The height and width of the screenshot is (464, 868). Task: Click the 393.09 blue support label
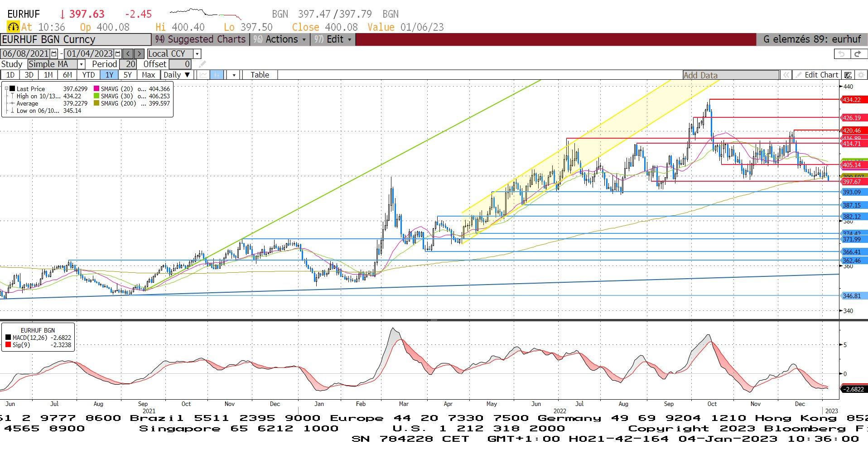(x=854, y=192)
